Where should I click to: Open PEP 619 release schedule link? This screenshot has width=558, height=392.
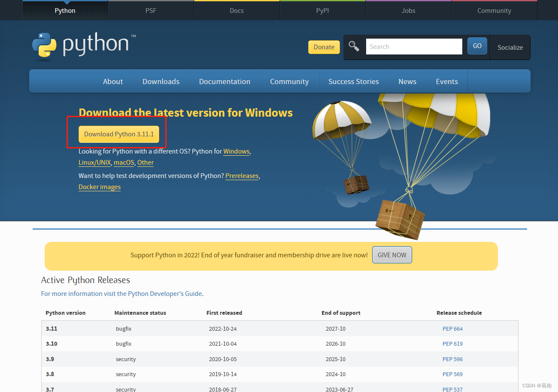452,344
